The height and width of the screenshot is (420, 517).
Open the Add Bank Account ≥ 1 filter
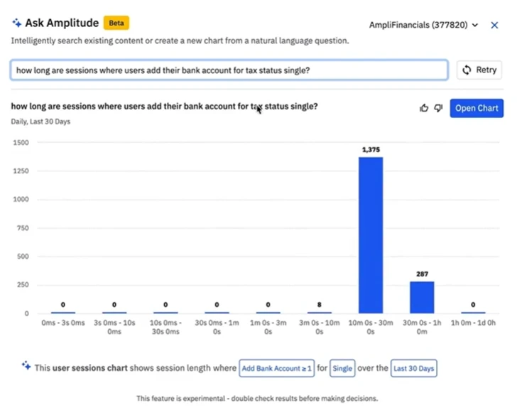276,368
